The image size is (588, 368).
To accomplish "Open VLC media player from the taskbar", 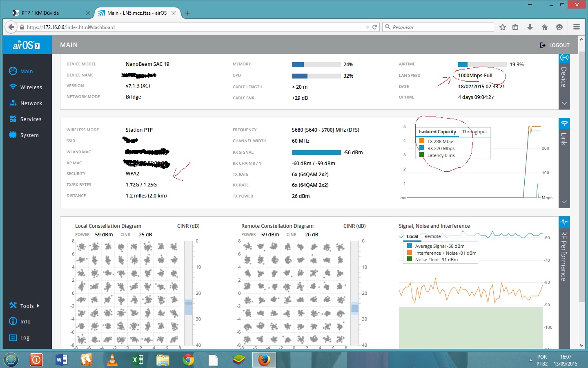I will tap(112, 360).
